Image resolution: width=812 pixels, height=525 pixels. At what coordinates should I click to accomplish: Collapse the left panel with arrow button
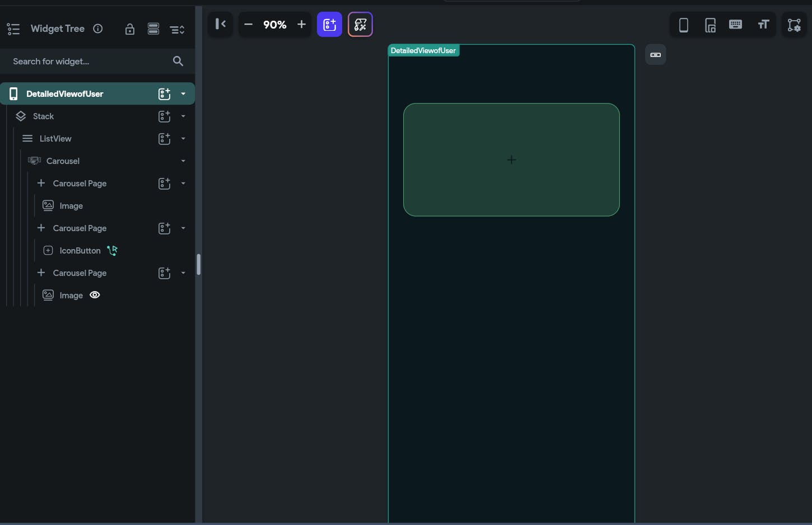pos(221,24)
